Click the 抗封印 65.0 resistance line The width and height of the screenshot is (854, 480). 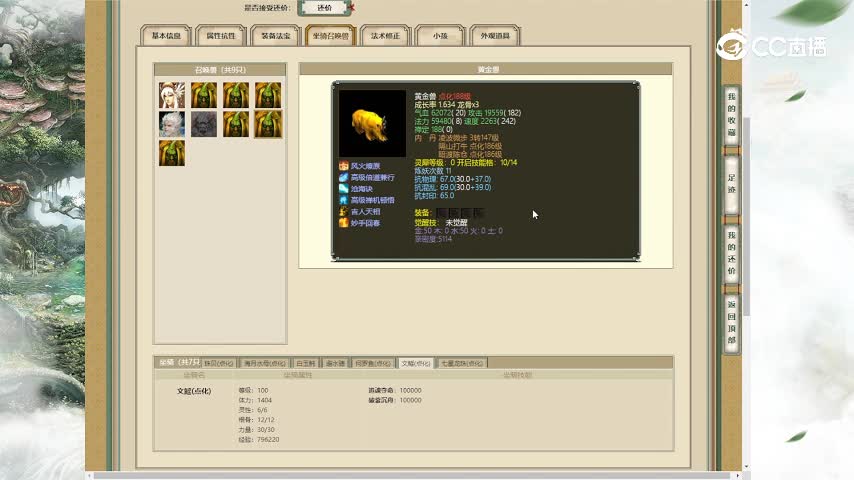[x=434, y=195]
